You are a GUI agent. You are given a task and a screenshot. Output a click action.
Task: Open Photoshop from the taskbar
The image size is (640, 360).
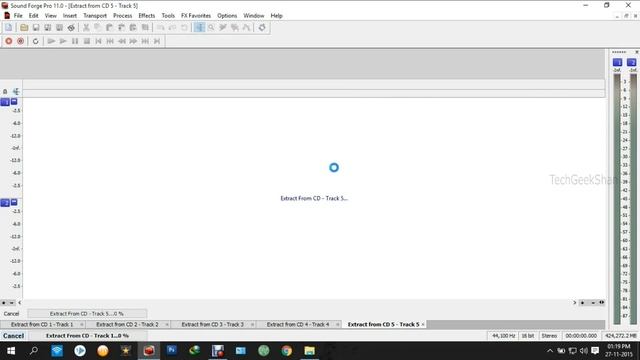pyautogui.click(x=172, y=351)
